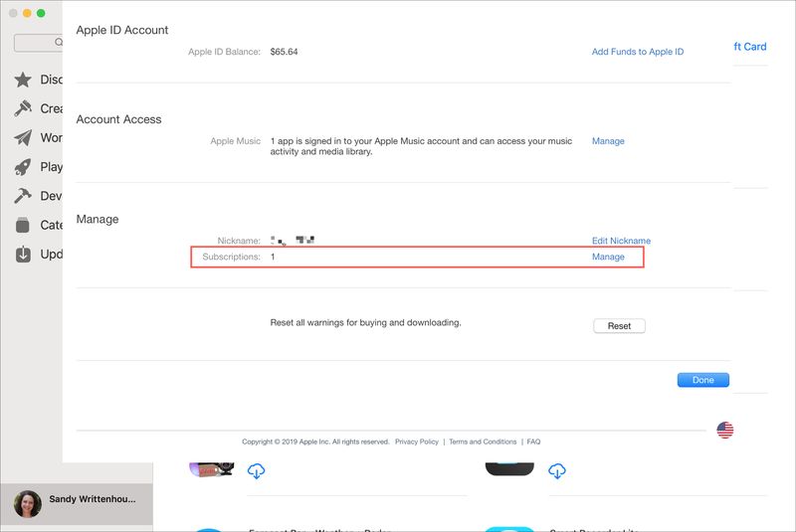
Task: Click the blue Done button
Action: click(x=703, y=380)
